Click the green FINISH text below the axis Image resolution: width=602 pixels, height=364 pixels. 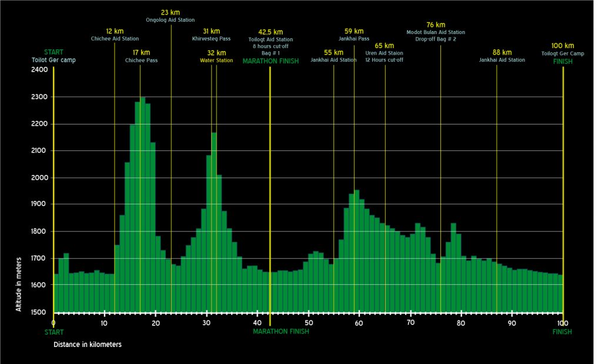point(562,332)
